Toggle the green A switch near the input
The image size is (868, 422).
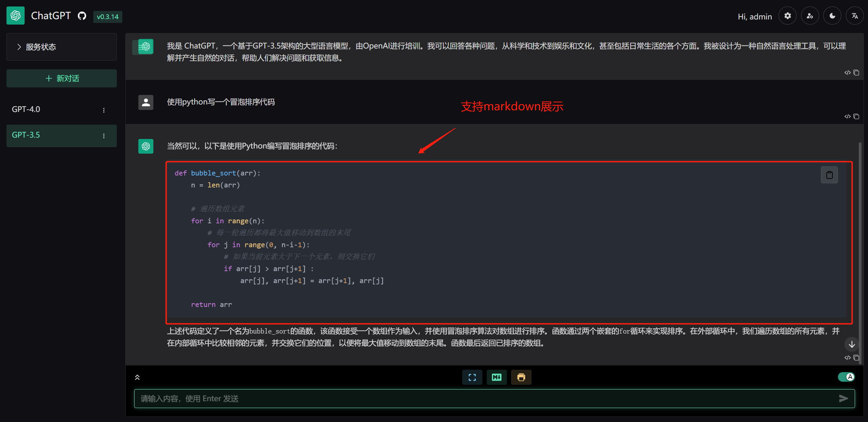[x=846, y=377]
